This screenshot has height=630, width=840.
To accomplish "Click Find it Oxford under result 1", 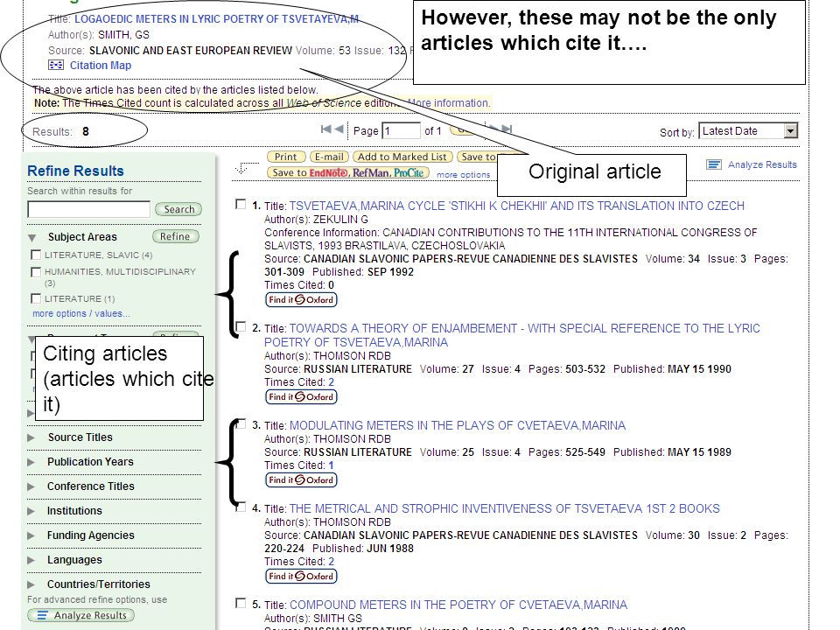I will click(x=301, y=299).
